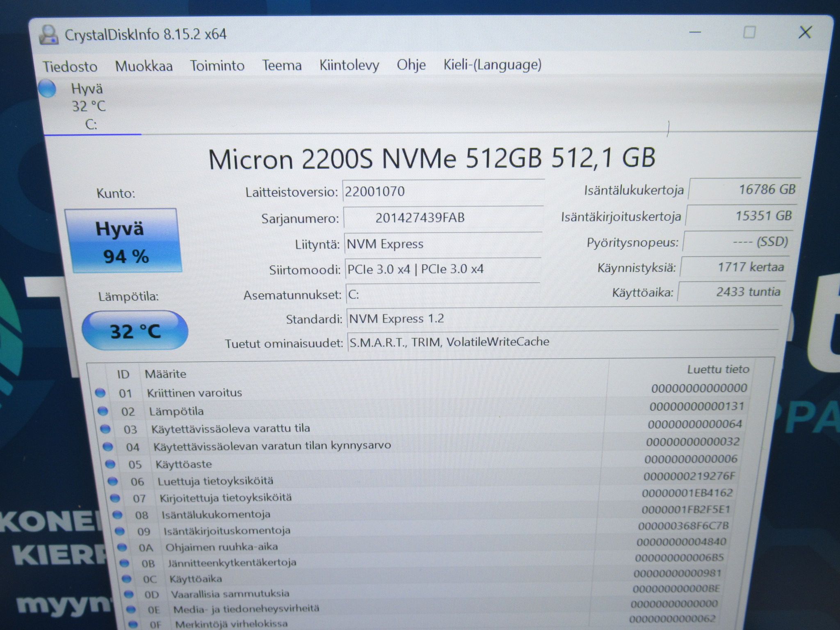Click the status dot next to Kriittinen varoitus
The width and height of the screenshot is (840, 630).
tap(100, 393)
